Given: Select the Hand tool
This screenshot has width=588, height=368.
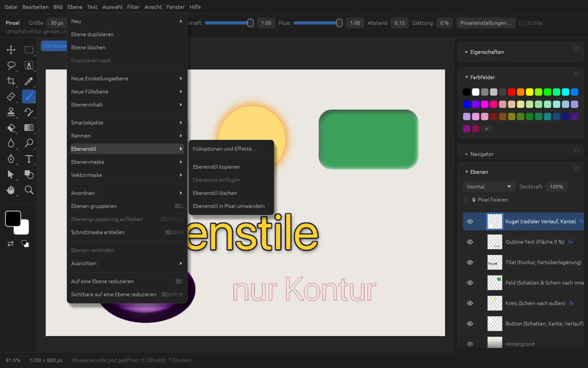Looking at the screenshot, I should tap(11, 190).
